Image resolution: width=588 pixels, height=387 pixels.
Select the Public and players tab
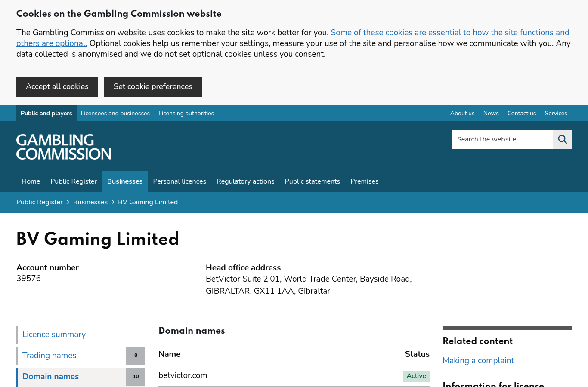pyautogui.click(x=46, y=114)
